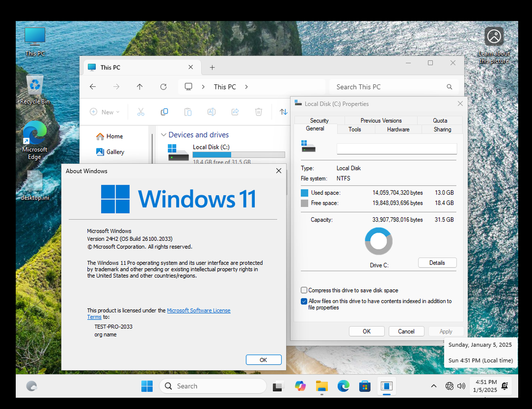
Task: Go back in File Explorer
Action: click(93, 87)
